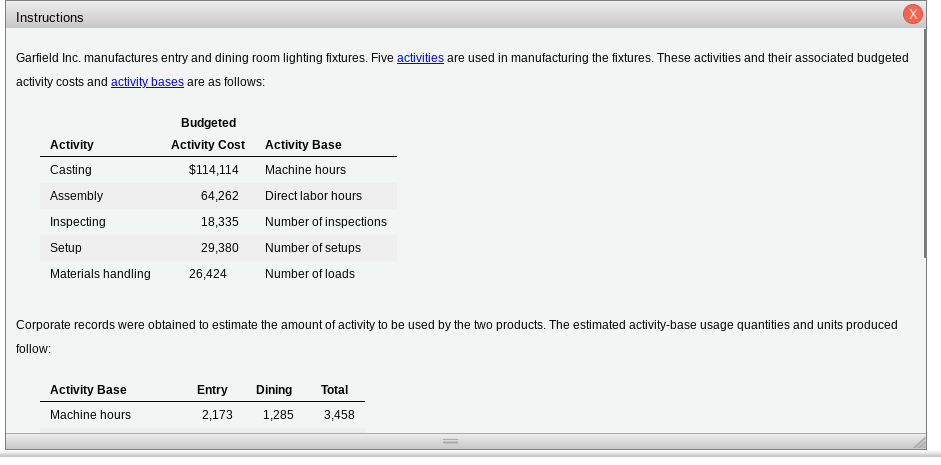Close the Instructions panel with red X

(x=912, y=14)
